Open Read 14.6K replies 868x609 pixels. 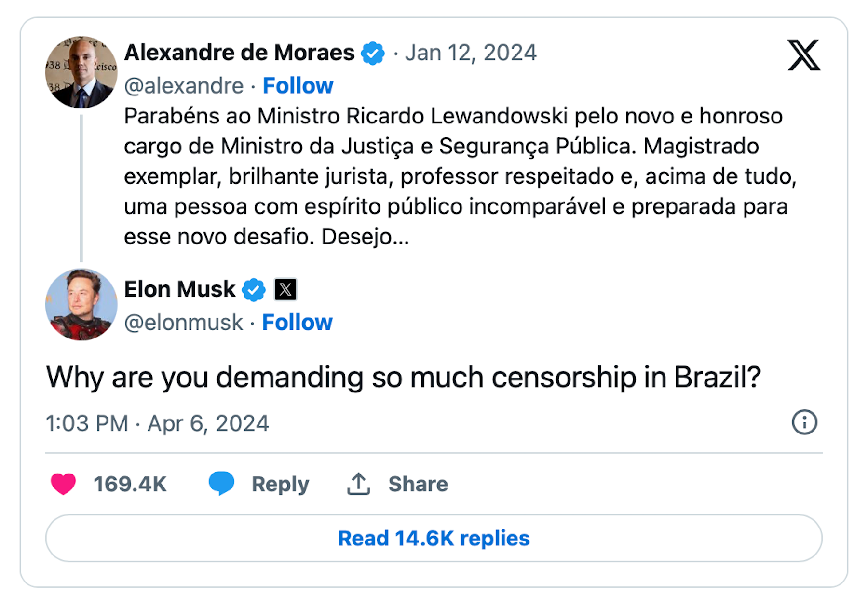434,538
